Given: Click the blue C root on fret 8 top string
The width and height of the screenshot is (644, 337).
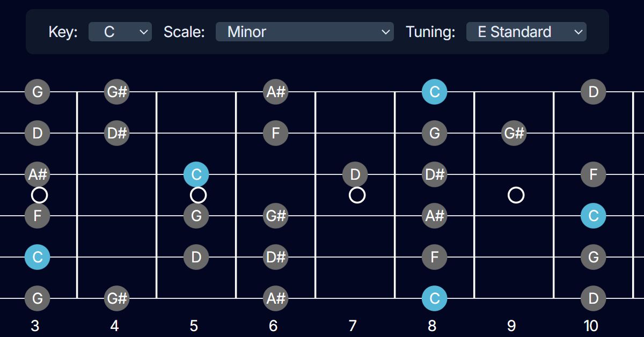Looking at the screenshot, I should [x=434, y=92].
